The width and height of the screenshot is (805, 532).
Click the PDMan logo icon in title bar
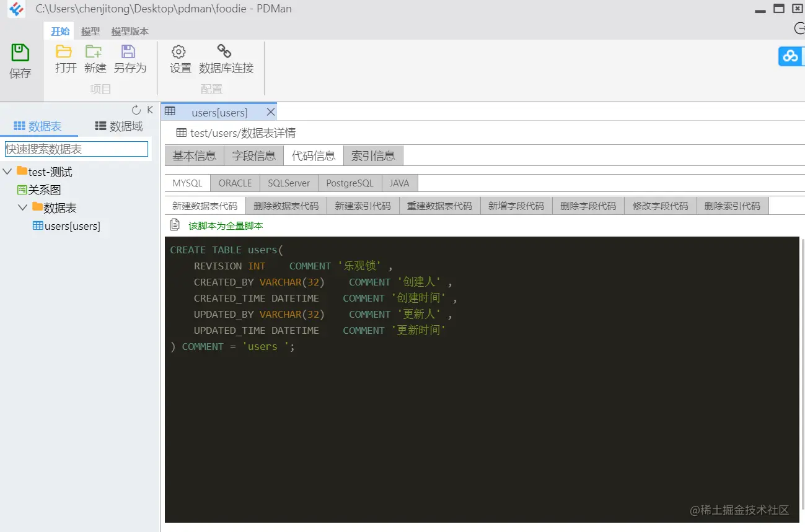(17, 9)
